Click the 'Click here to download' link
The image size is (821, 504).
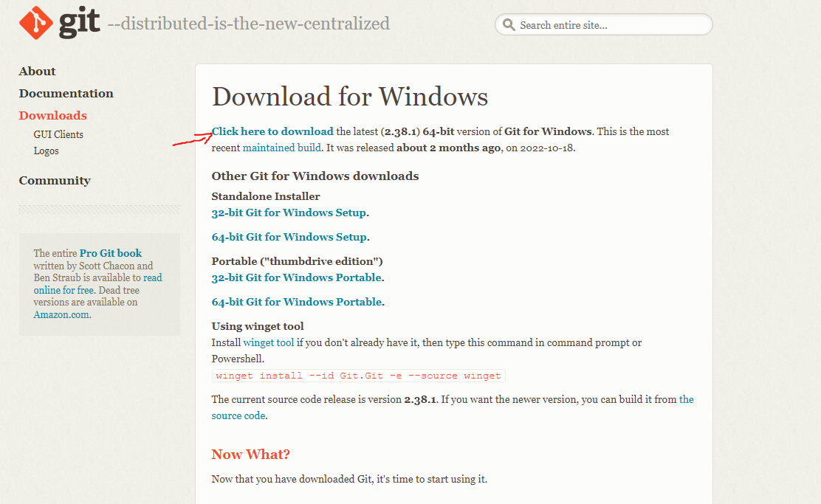[x=272, y=131]
